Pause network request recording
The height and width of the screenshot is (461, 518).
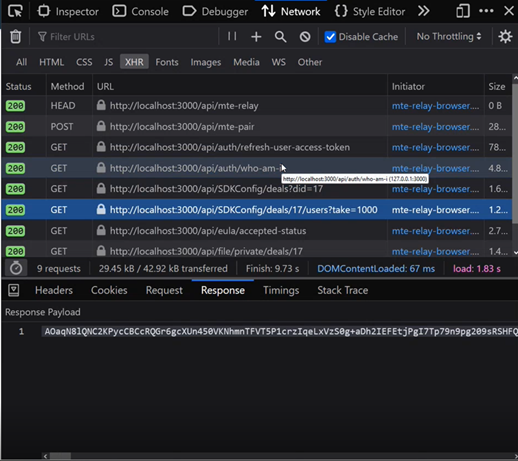tap(232, 36)
